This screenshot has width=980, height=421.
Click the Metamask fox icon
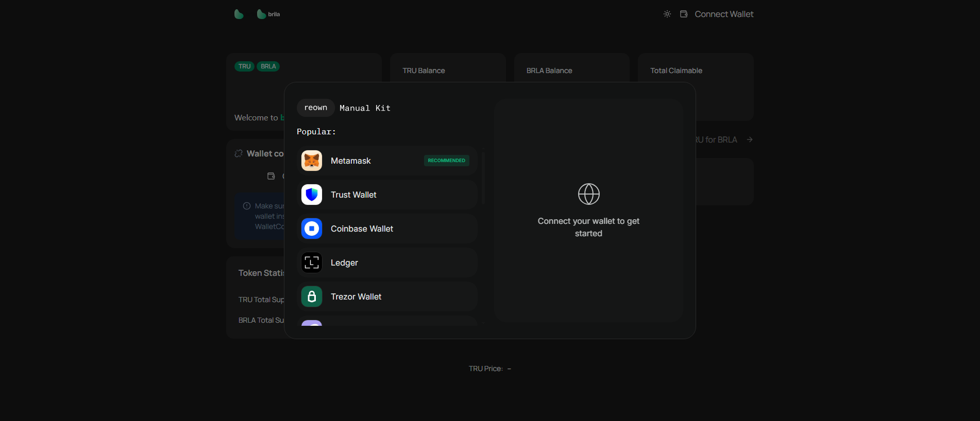(312, 161)
